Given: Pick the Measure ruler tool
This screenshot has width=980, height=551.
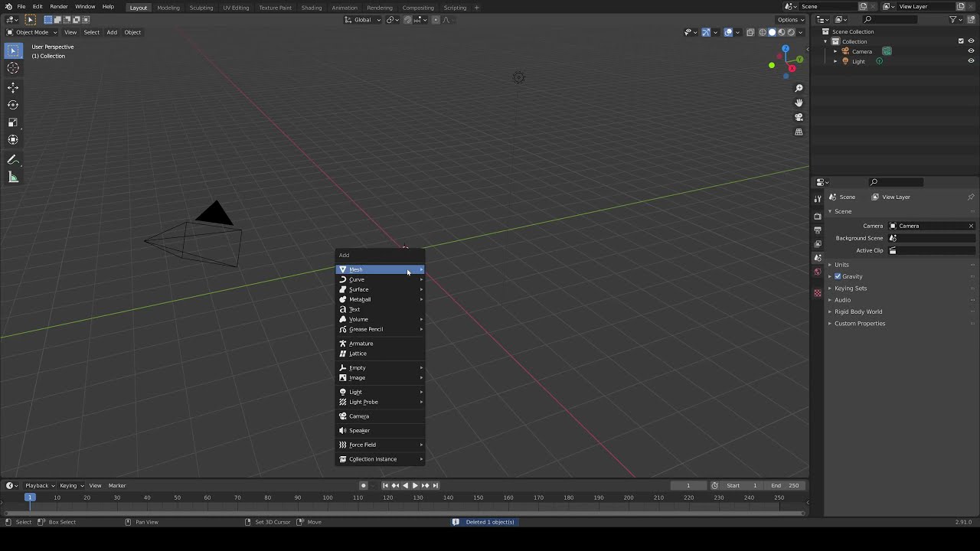Looking at the screenshot, I should (13, 178).
